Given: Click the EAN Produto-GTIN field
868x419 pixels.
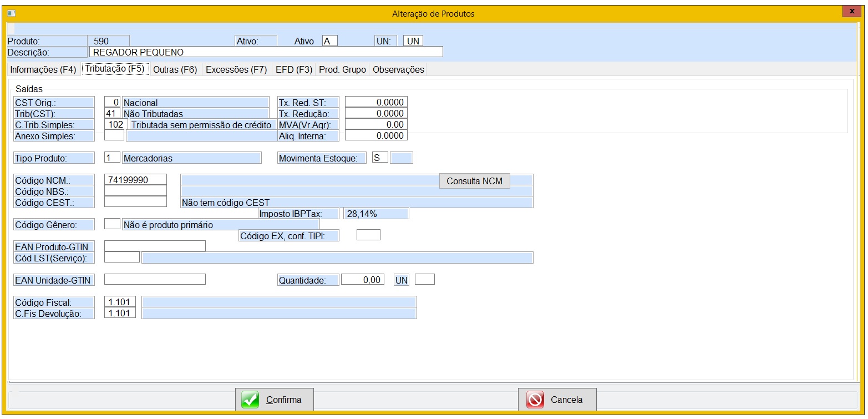Looking at the screenshot, I should click(155, 246).
